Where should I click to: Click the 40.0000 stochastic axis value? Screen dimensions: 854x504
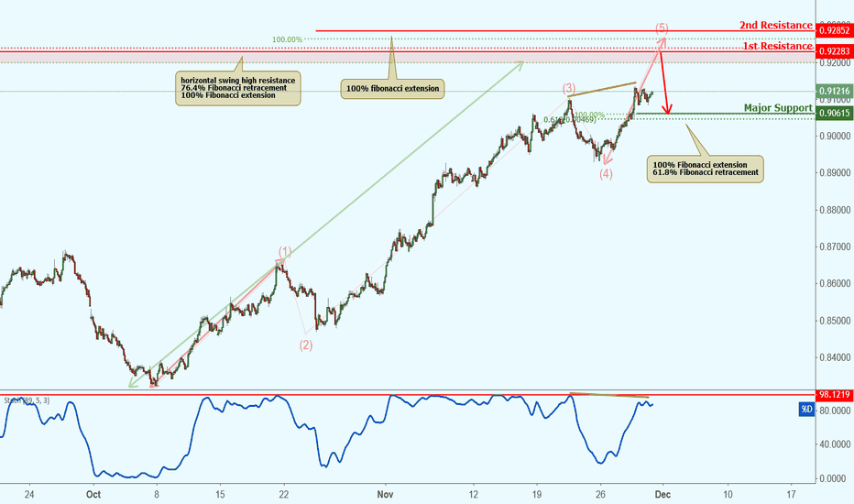(835, 444)
